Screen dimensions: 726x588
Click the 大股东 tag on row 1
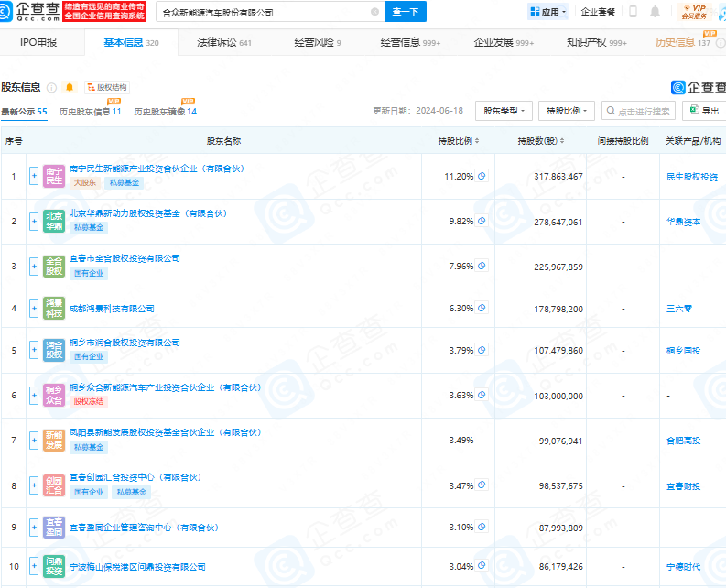pos(85,182)
